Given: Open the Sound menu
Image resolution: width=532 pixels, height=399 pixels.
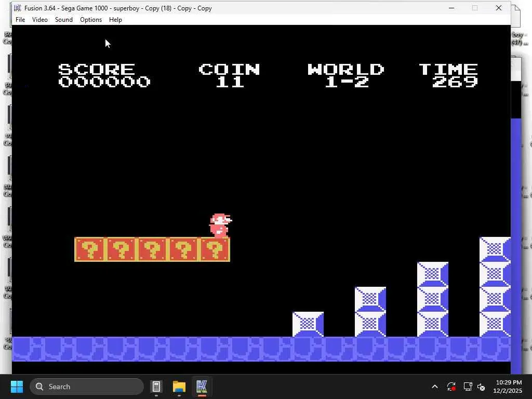Looking at the screenshot, I should coord(64,20).
